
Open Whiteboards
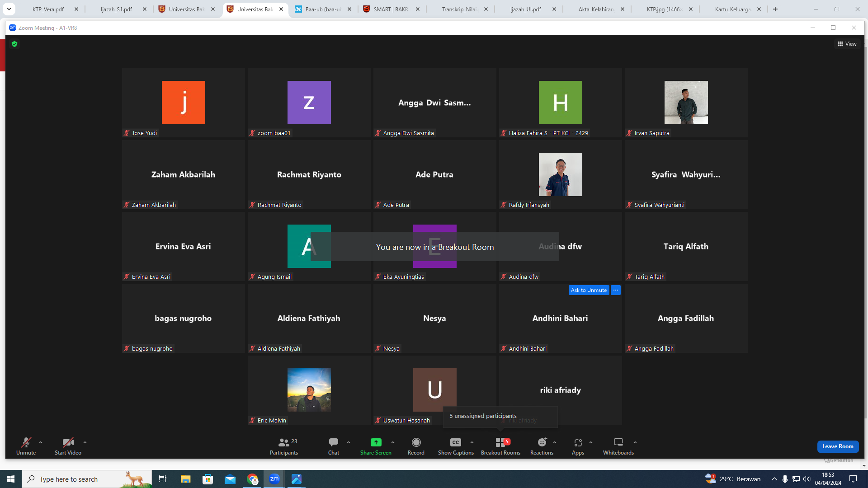click(618, 446)
